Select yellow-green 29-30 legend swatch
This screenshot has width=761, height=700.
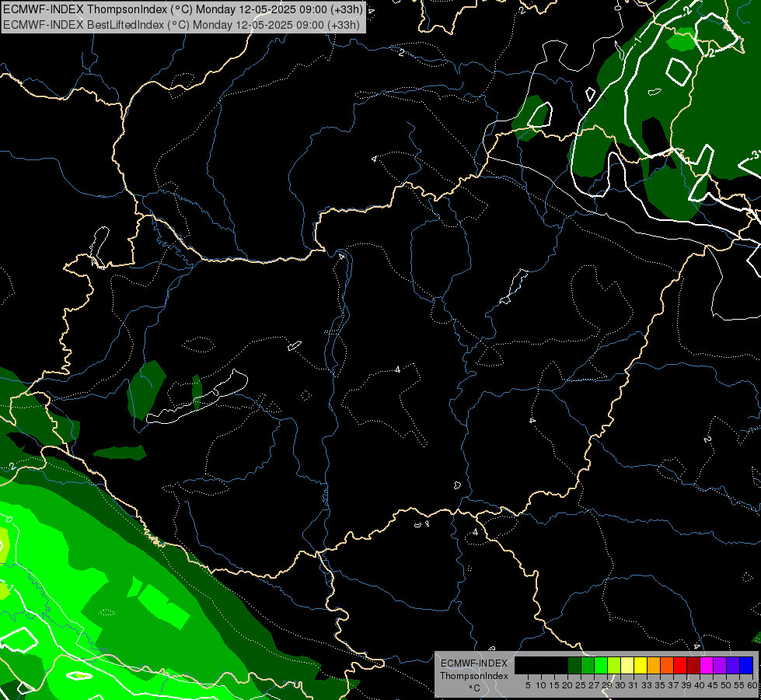pos(614,665)
